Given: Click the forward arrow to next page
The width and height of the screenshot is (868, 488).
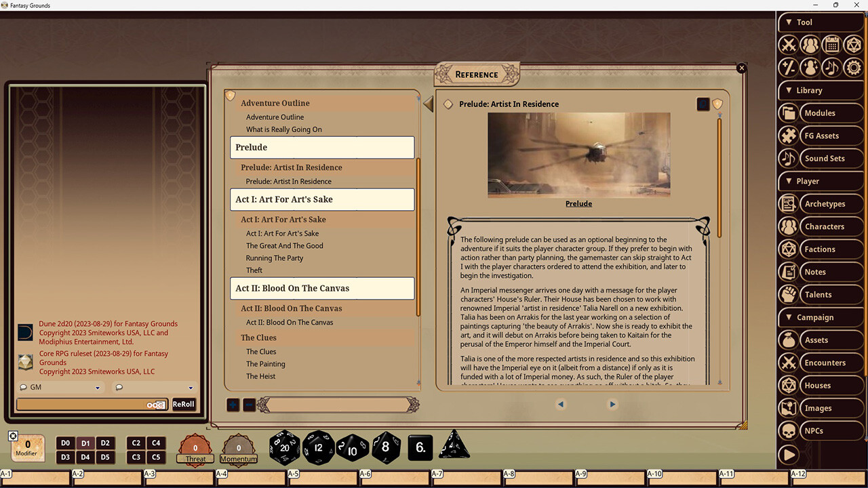Looking at the screenshot, I should pos(612,404).
